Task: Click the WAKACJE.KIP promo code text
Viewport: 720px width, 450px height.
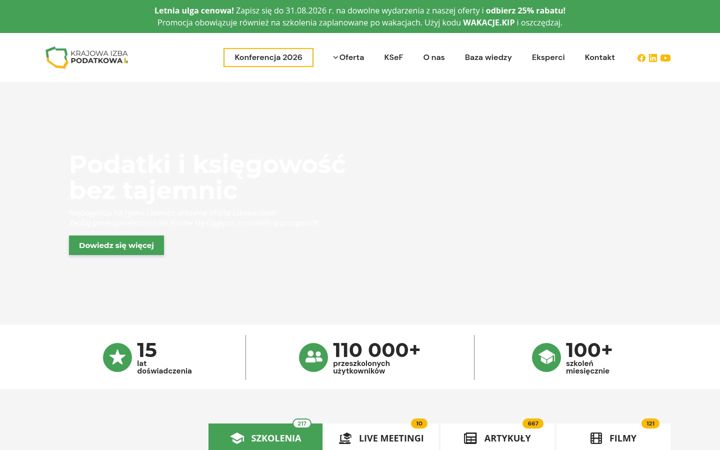Action: pyautogui.click(x=489, y=22)
